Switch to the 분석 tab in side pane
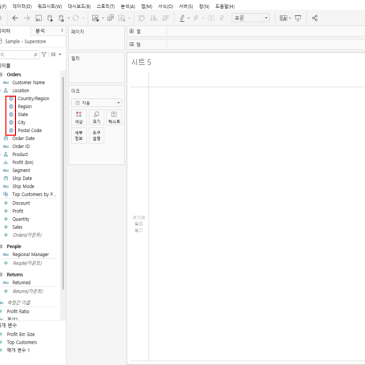365x365 pixels. coord(40,31)
